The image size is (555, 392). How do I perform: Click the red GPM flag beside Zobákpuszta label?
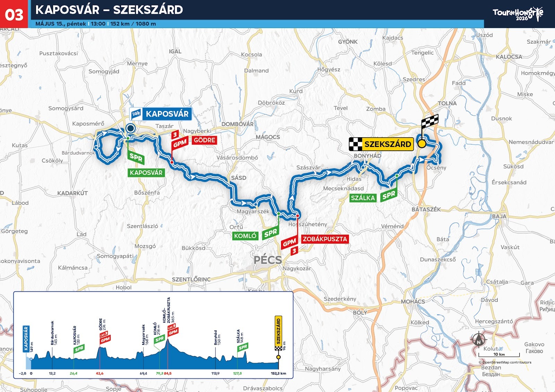pos(289,243)
